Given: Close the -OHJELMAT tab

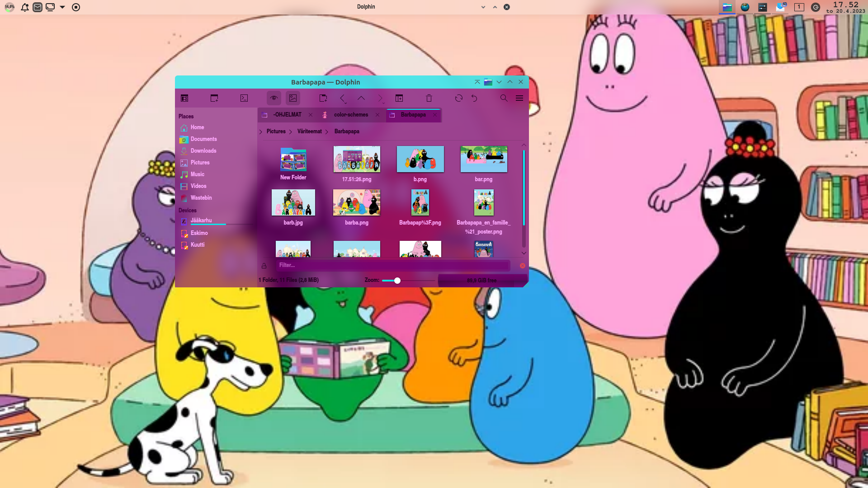Looking at the screenshot, I should 311,115.
